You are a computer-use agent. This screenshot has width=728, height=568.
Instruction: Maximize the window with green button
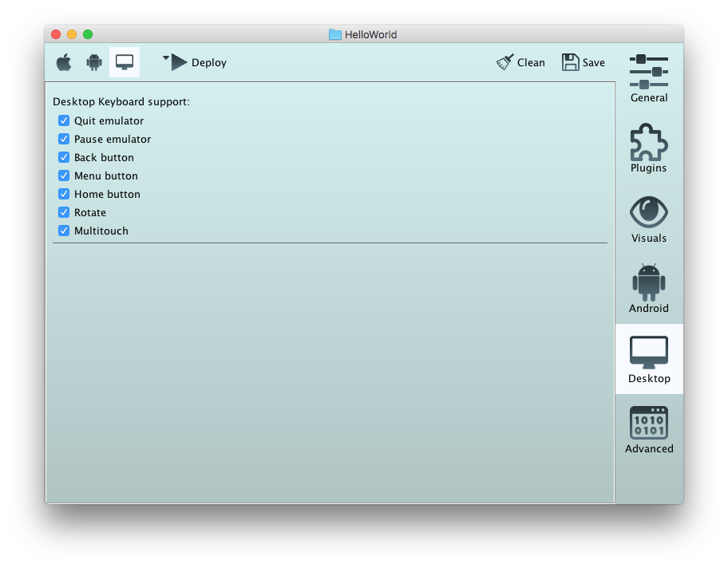pos(88,34)
